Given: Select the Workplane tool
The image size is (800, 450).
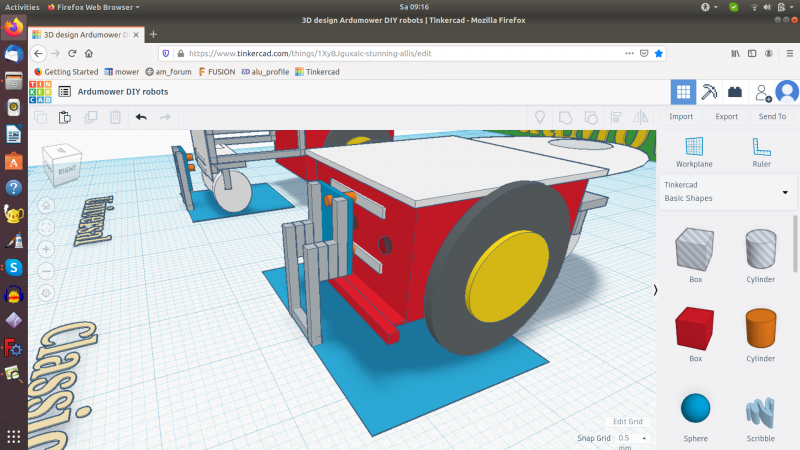Looking at the screenshot, I should (694, 152).
